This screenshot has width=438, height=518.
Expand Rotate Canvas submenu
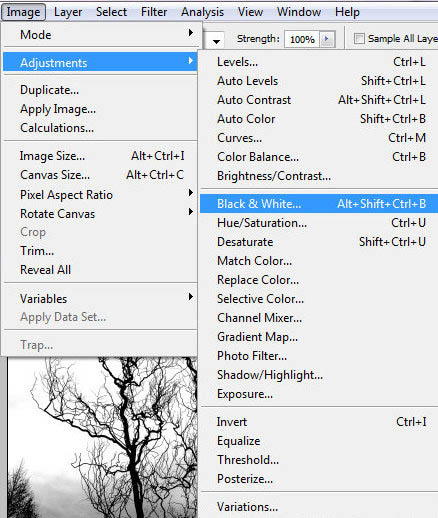pos(100,214)
